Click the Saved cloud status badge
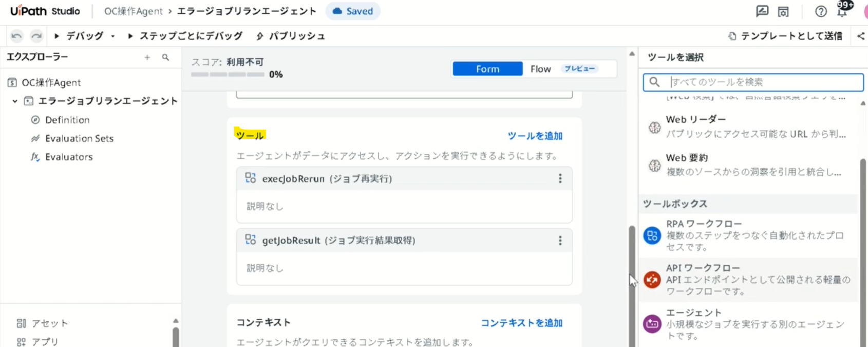Screen dimensions: 868x347 353,11
